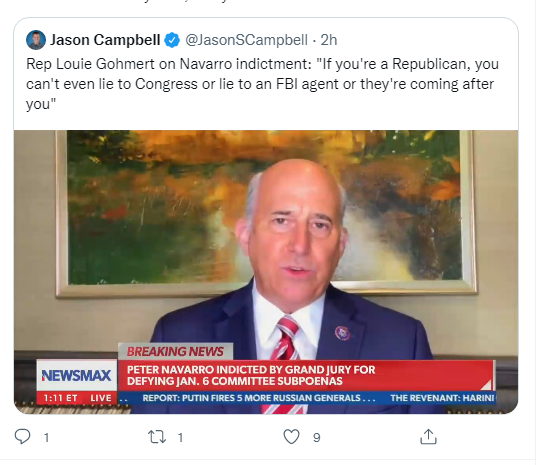Image resolution: width=549 pixels, height=465 pixels.
Task: Click the 1:11 ET time label
Action: click(x=61, y=398)
